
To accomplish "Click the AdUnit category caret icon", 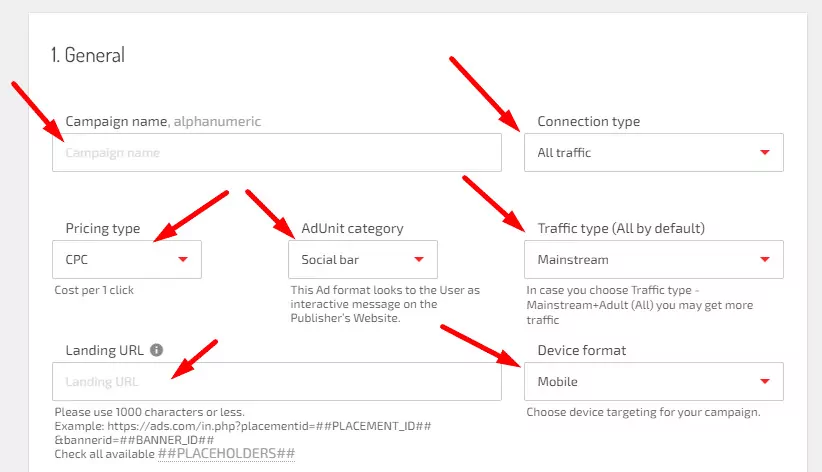I will pos(419,260).
